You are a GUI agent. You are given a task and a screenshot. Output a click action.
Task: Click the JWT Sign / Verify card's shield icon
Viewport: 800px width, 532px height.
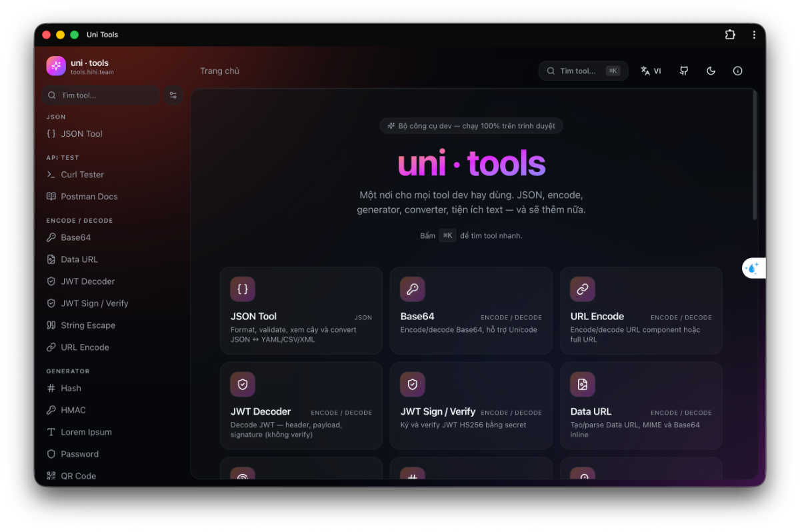413,385
